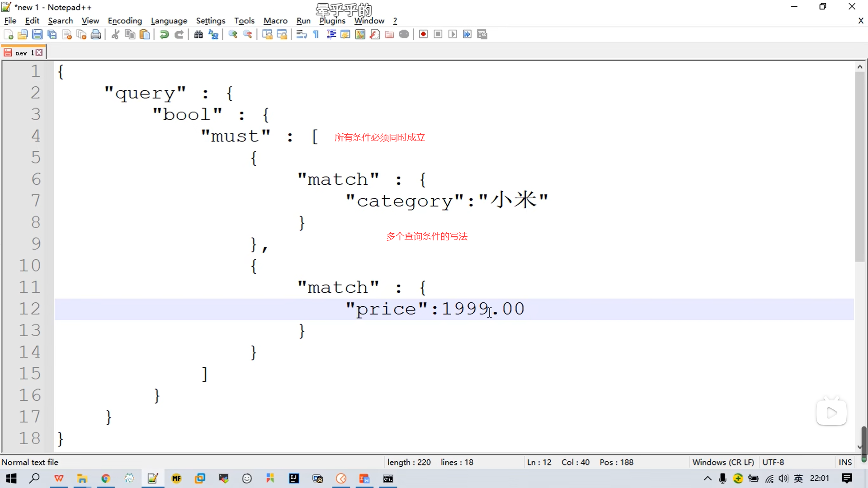Click the Paste toolbar icon

coord(145,34)
